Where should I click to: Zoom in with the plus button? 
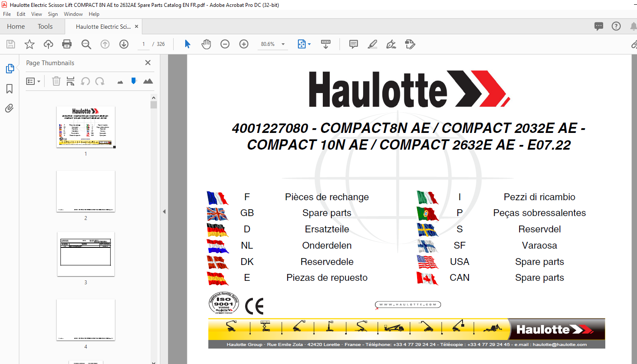click(244, 44)
